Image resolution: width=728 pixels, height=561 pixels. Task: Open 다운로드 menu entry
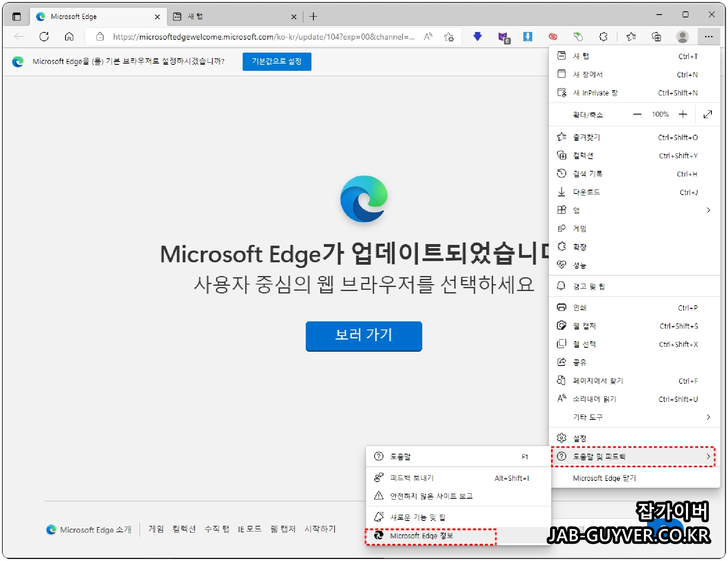tap(634, 192)
